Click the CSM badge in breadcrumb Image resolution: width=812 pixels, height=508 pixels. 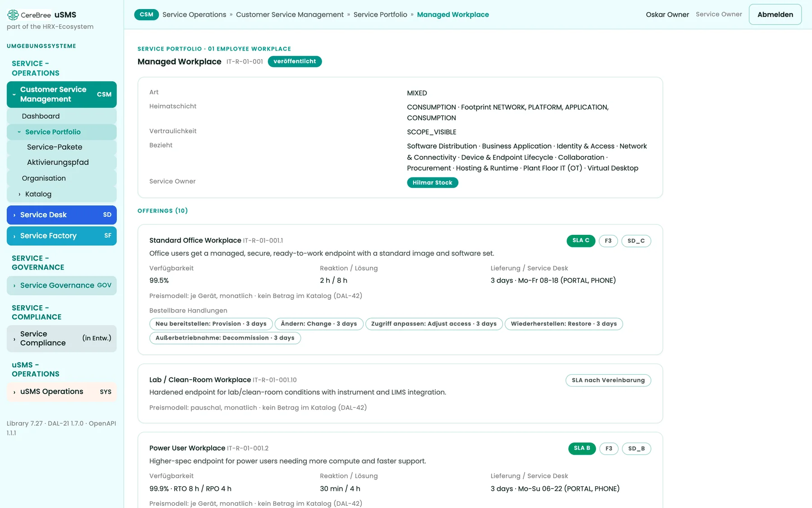146,14
